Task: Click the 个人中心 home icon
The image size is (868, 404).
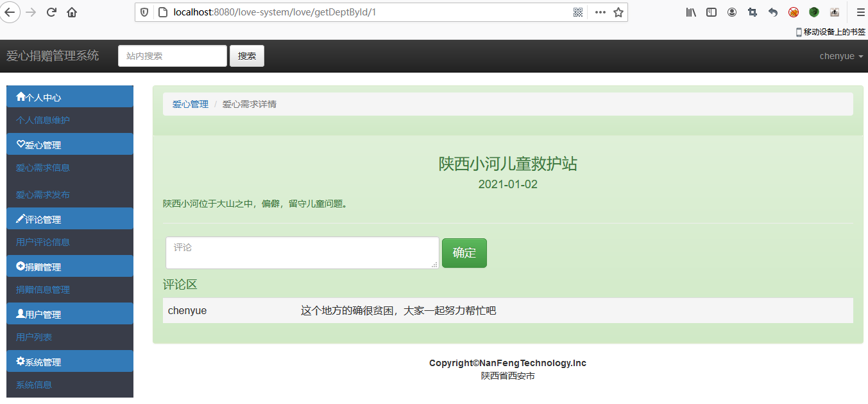Action: [x=20, y=96]
